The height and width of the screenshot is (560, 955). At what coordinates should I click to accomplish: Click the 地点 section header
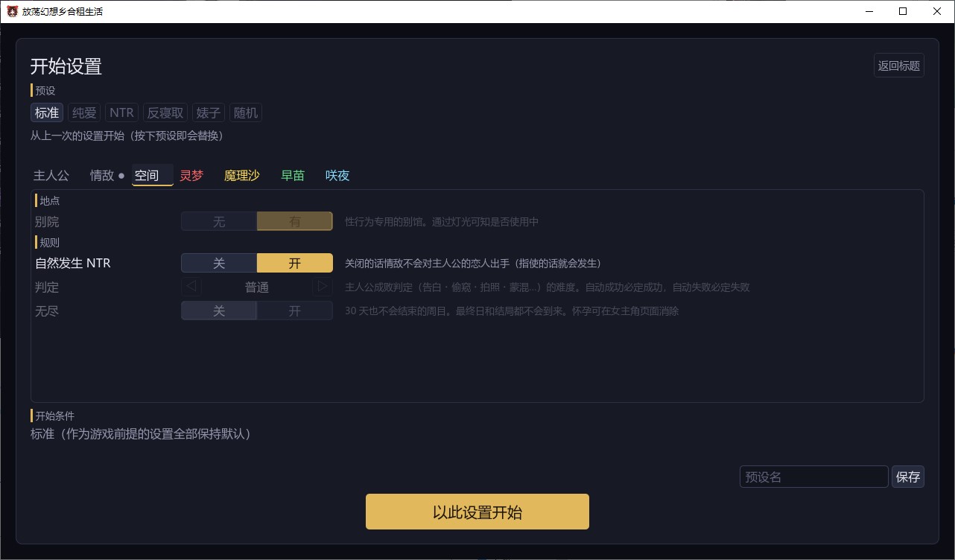point(49,200)
